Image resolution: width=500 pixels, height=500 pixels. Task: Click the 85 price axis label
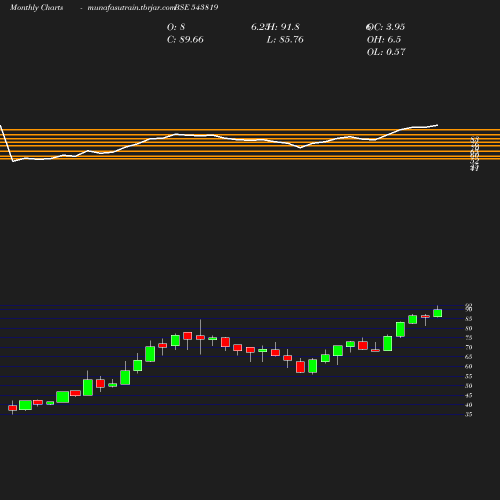(469, 319)
